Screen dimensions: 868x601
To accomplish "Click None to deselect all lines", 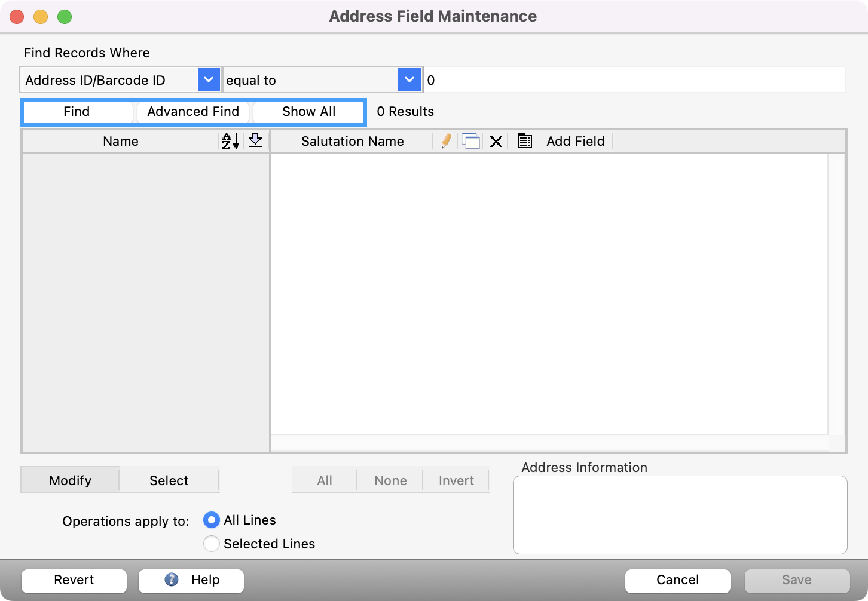I will coord(390,480).
